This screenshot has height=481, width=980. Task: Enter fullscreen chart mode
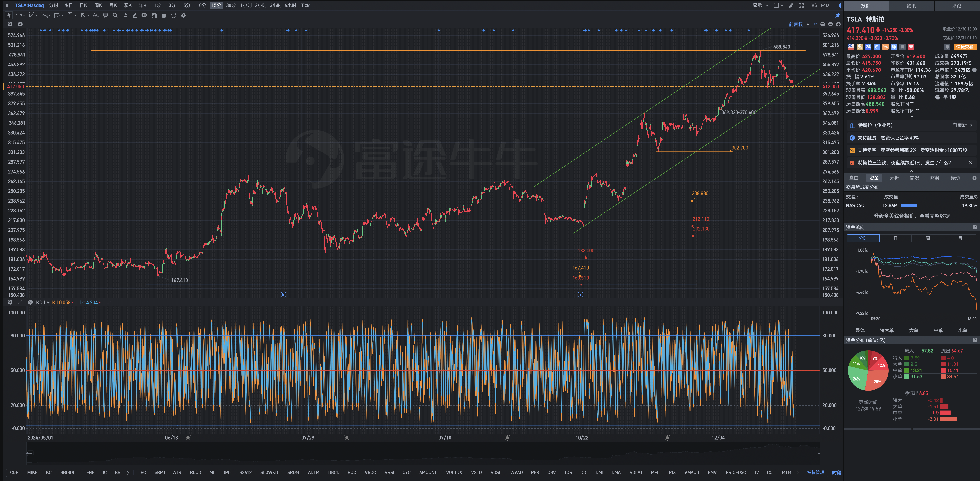click(801, 5)
